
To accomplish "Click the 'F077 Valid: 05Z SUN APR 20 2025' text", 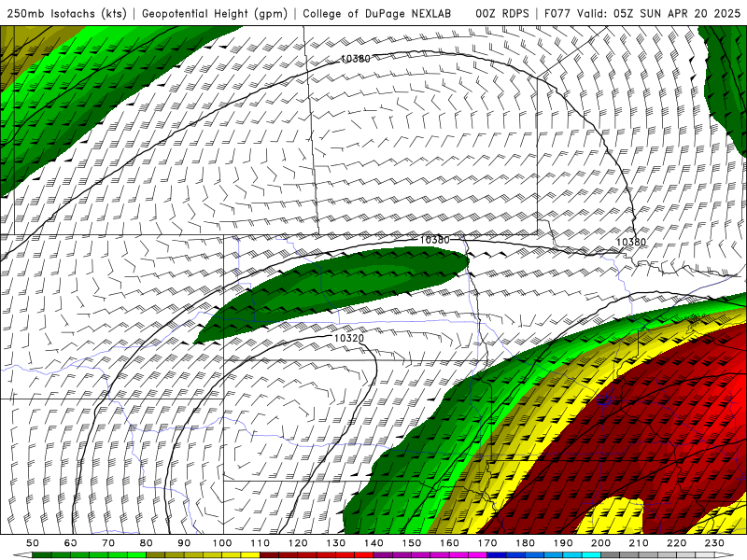I will (x=642, y=14).
